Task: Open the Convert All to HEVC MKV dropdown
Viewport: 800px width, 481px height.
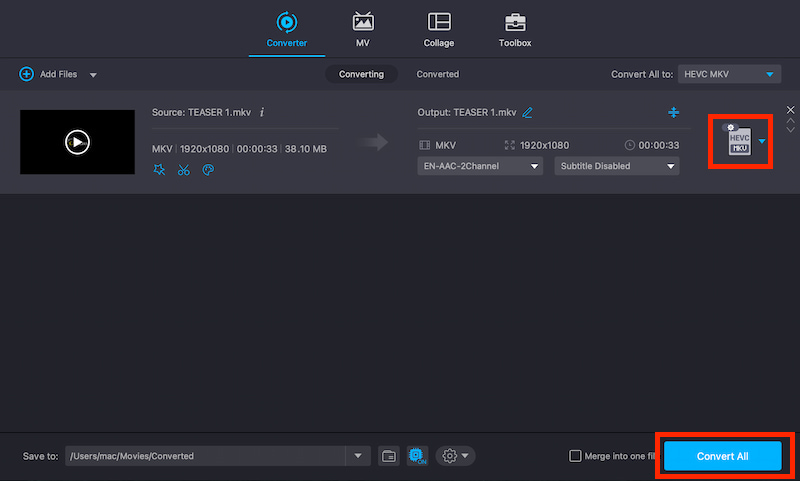Action: pyautogui.click(x=729, y=74)
